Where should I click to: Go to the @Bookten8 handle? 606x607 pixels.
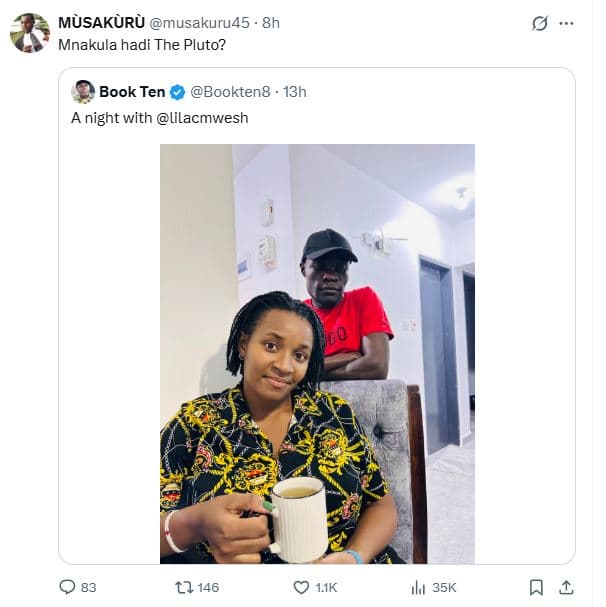(228, 92)
